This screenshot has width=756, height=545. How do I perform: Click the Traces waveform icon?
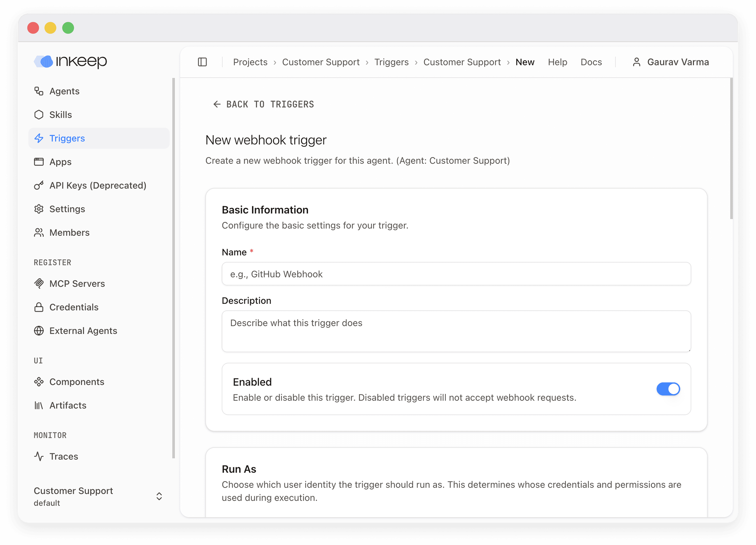click(x=39, y=456)
